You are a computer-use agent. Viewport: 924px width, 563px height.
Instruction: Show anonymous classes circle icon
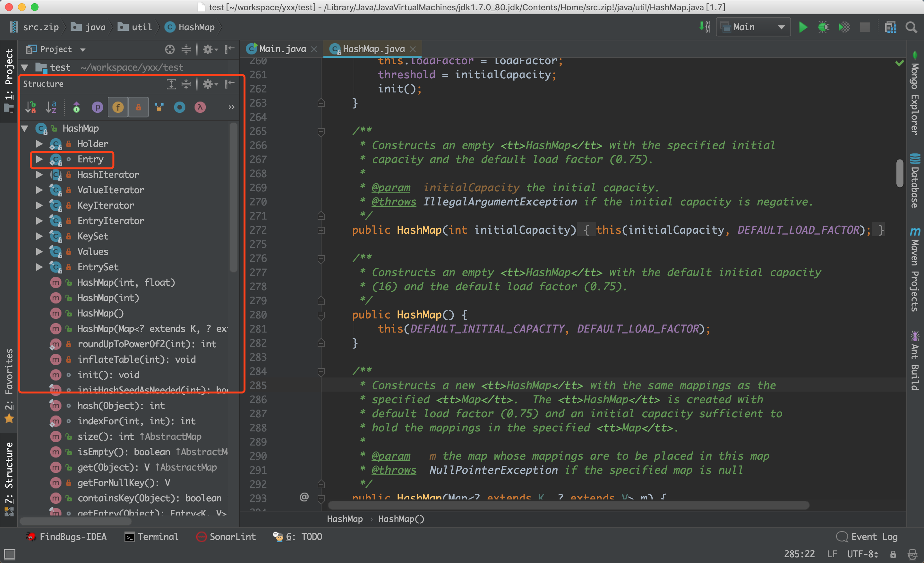tap(180, 108)
